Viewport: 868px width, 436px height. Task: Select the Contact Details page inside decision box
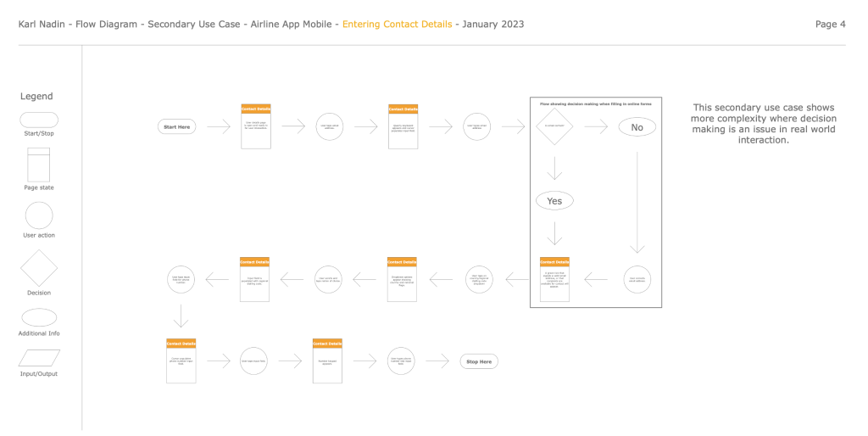pos(554,279)
